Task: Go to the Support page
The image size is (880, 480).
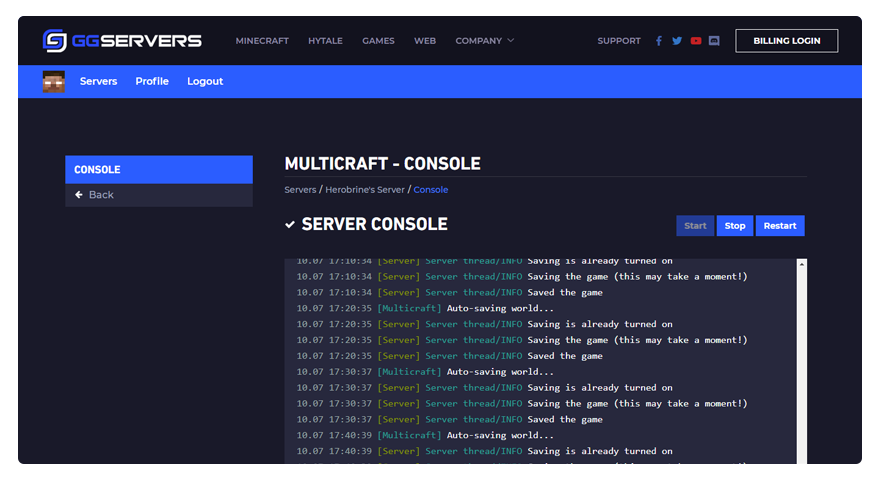Action: (x=619, y=40)
